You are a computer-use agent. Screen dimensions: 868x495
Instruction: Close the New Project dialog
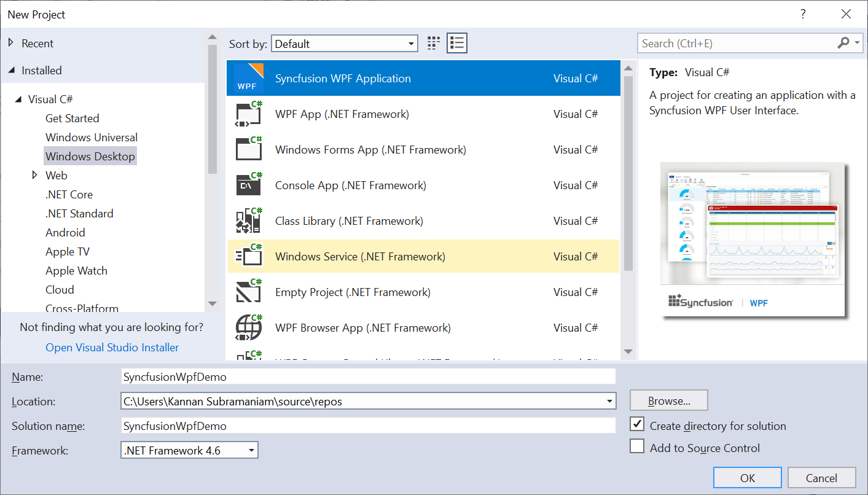(846, 14)
